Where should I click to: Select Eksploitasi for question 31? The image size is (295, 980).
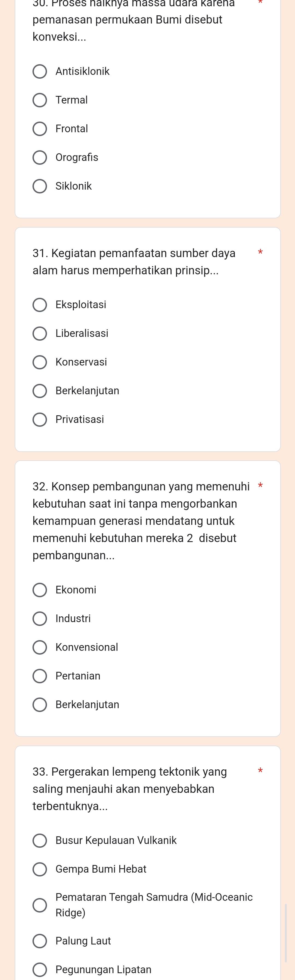pos(40,305)
